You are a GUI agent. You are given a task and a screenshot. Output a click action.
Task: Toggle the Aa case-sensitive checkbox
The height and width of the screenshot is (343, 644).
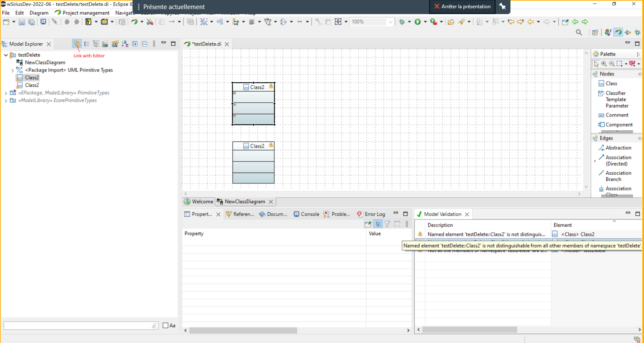point(165,325)
